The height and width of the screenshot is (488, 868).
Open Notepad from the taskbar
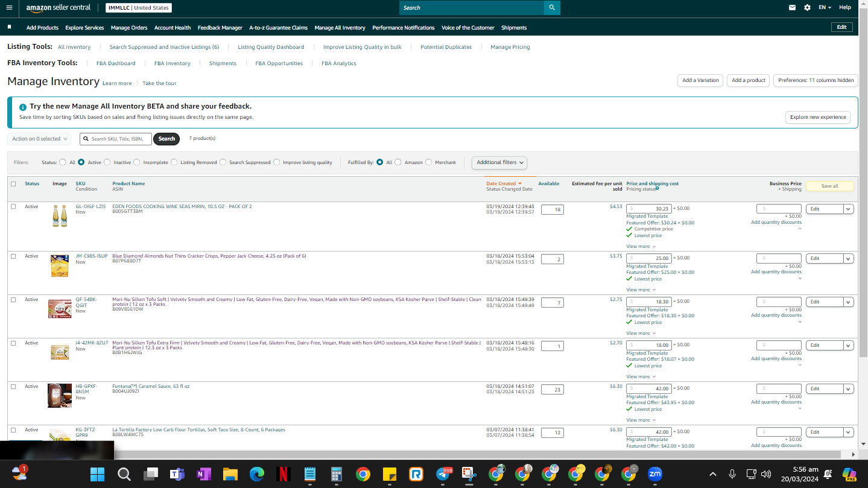pyautogui.click(x=309, y=474)
